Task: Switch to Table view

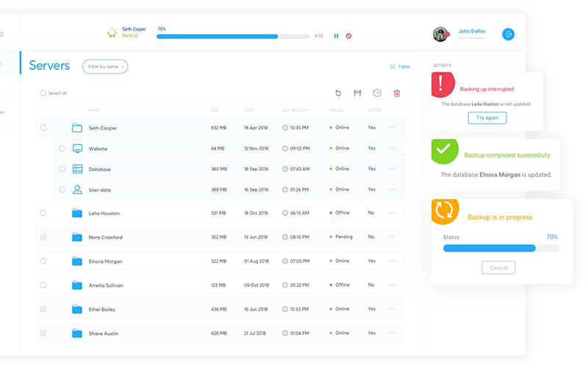Action: (400, 66)
